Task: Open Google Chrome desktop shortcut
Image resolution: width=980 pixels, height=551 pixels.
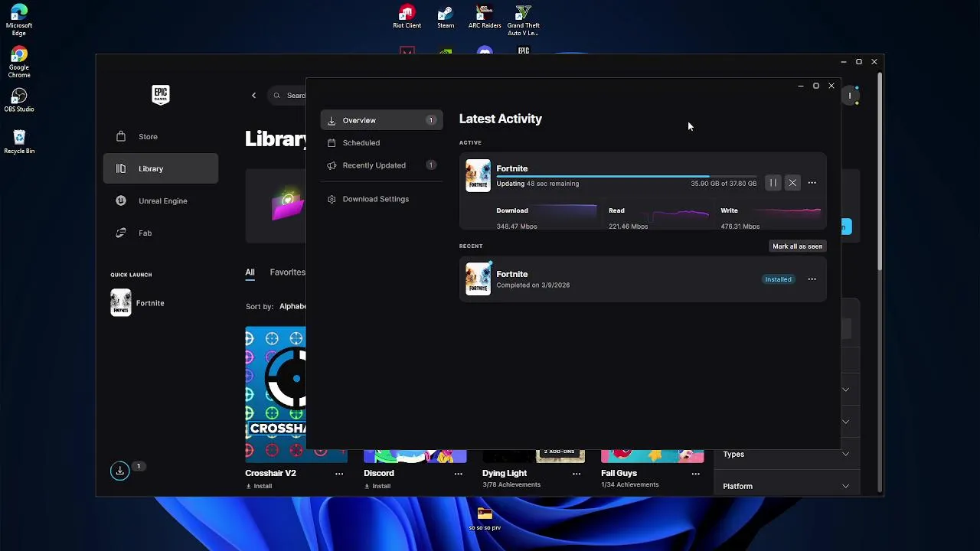Action: [x=19, y=63]
